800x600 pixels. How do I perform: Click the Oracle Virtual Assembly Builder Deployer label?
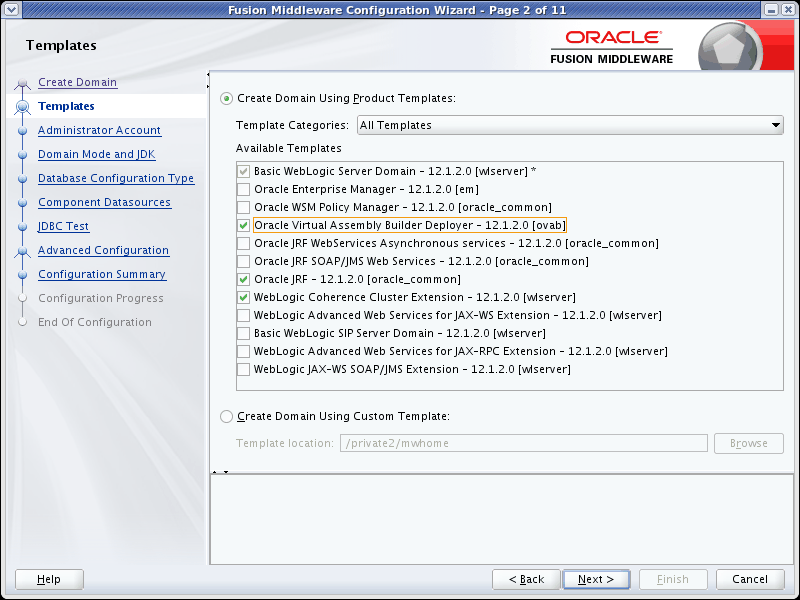pyautogui.click(x=410, y=225)
